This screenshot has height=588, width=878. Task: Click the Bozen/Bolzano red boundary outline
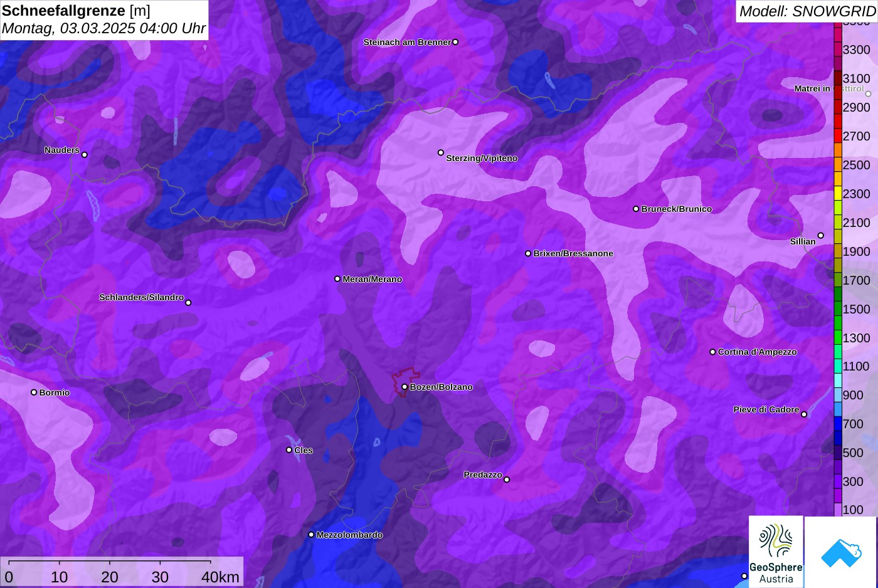(x=406, y=382)
